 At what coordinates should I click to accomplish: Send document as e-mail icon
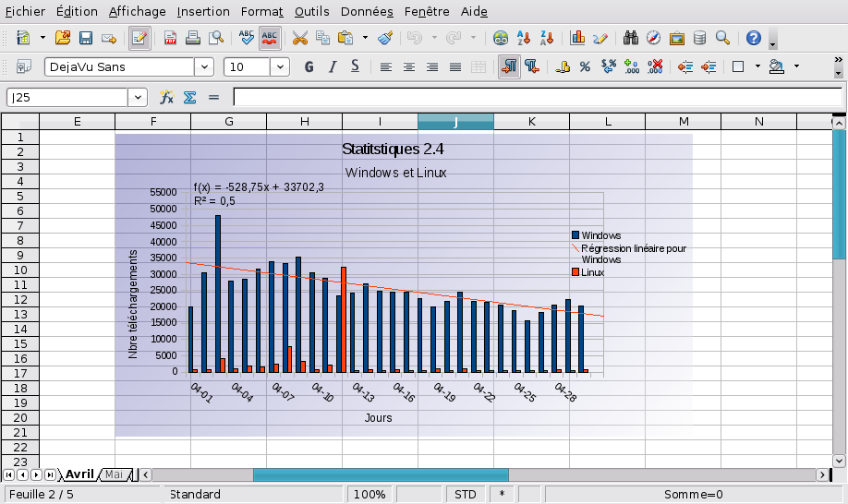pyautogui.click(x=109, y=38)
